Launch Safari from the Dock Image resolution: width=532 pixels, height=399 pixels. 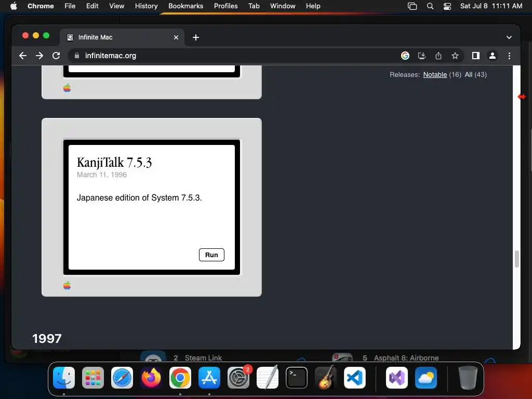click(122, 378)
